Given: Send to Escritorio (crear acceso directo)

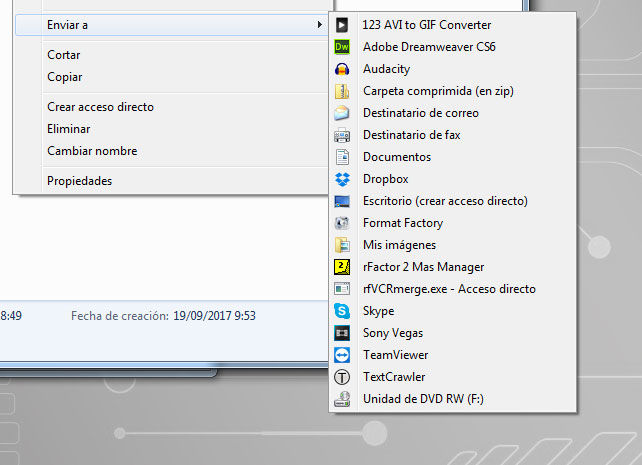Looking at the screenshot, I should coord(452,201).
